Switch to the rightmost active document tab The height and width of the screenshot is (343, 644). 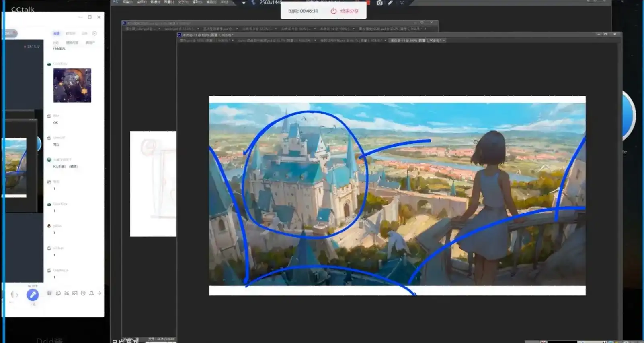coord(416,41)
